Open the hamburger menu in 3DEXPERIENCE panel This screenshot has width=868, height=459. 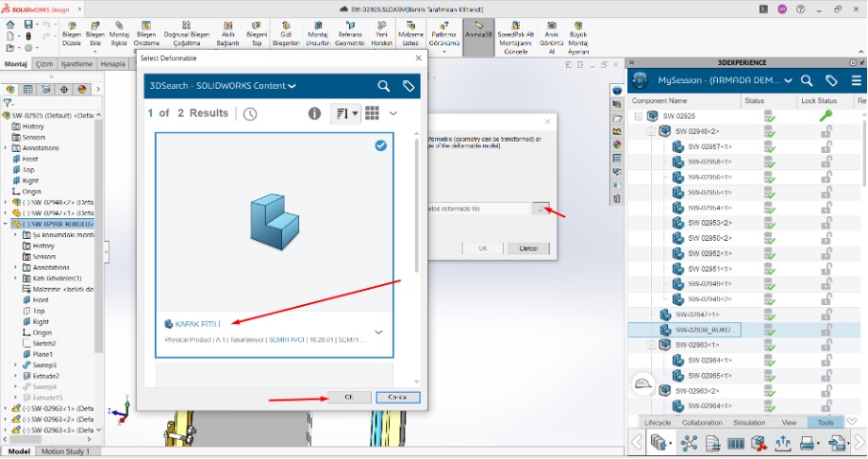856,81
